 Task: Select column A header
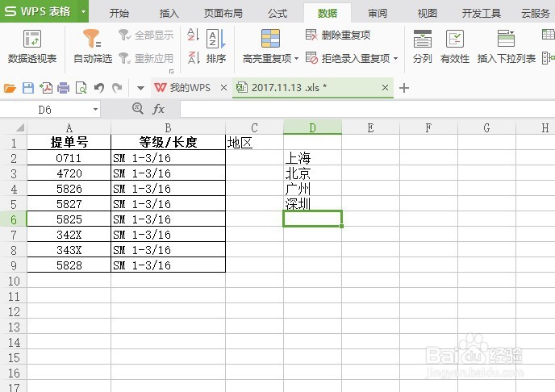point(69,127)
